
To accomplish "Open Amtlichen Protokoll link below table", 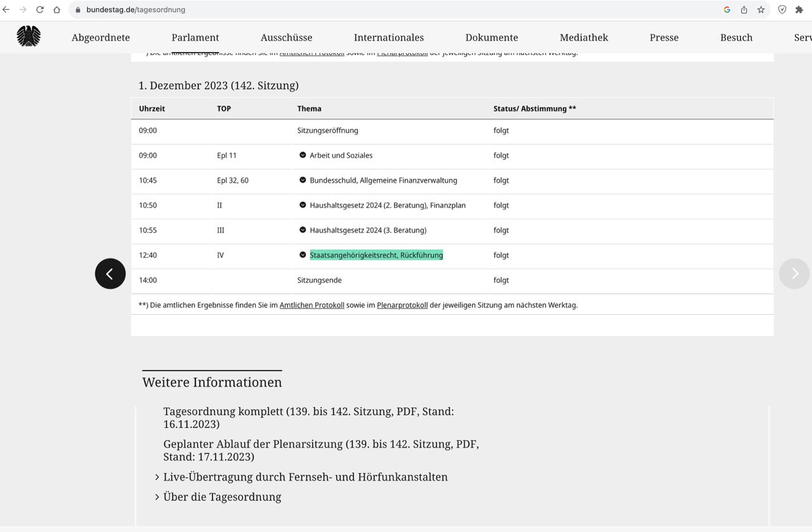I will (312, 305).
